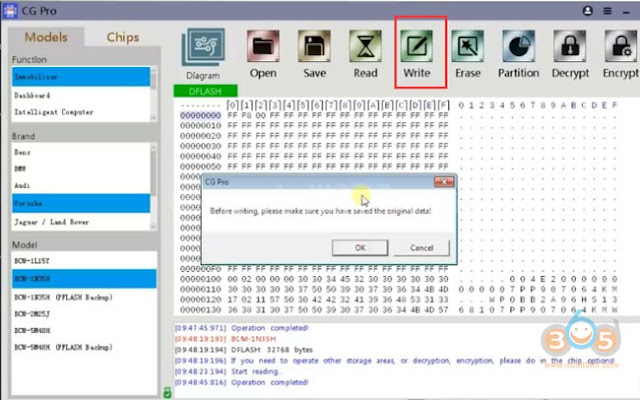
Task: Select the Models tab
Action: tap(46, 37)
